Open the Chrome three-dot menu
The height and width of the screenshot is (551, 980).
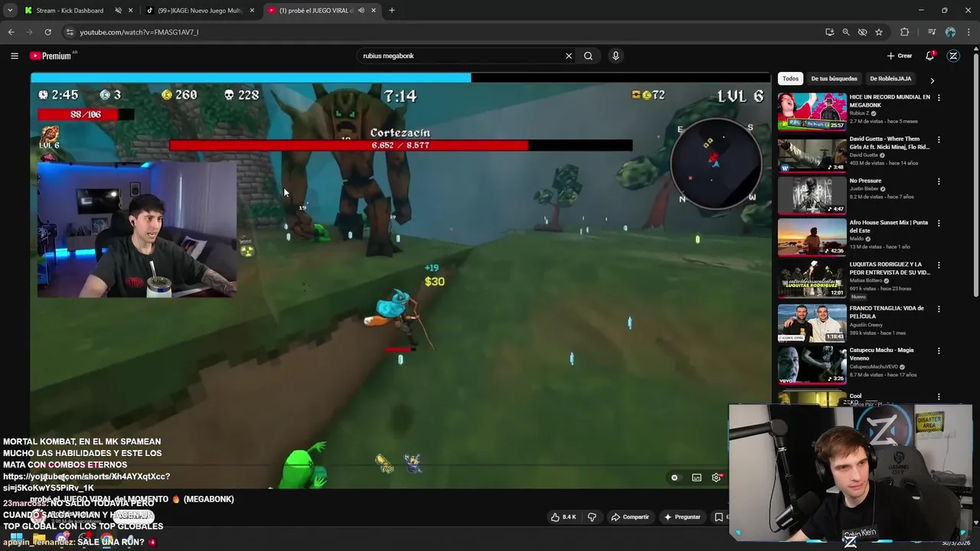tap(969, 32)
